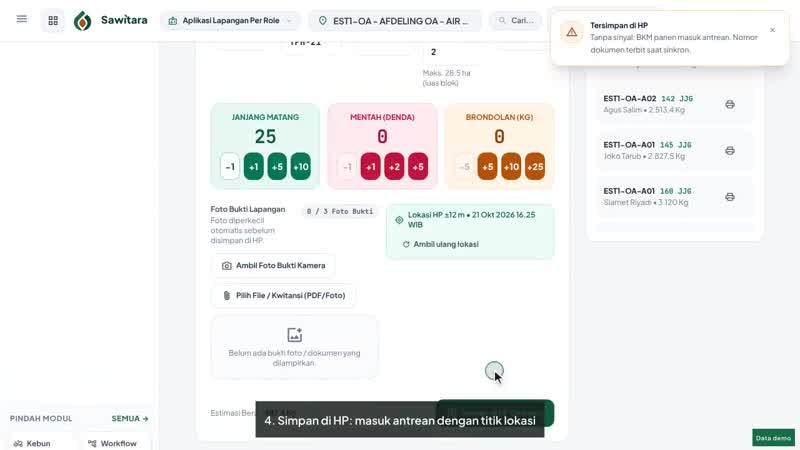Click the Foto Bukti Lapangan heading

pos(248,209)
